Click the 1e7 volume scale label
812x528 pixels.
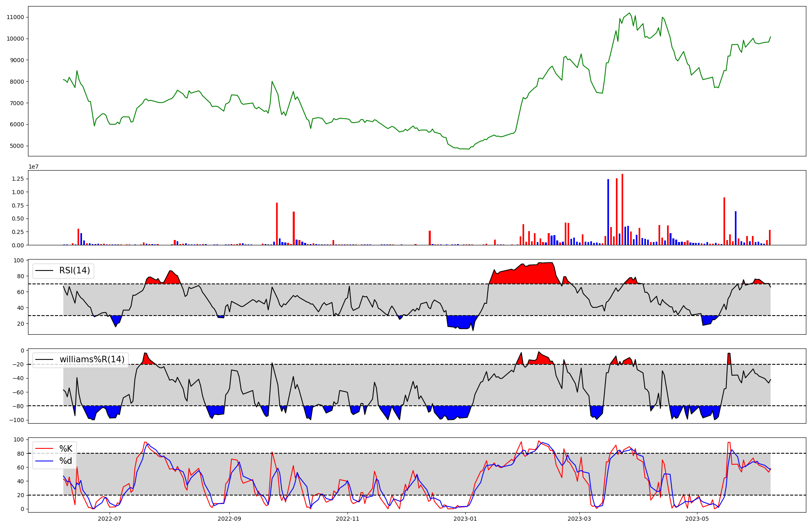click(33, 167)
